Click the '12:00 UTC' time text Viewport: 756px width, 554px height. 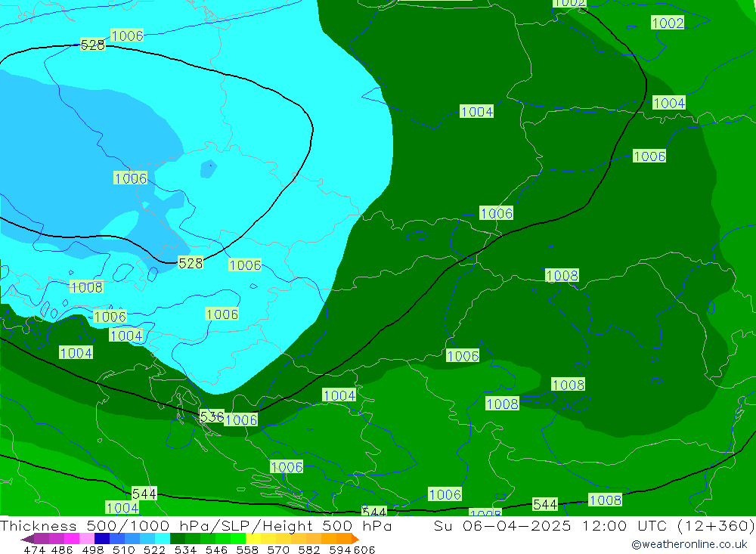click(x=624, y=525)
